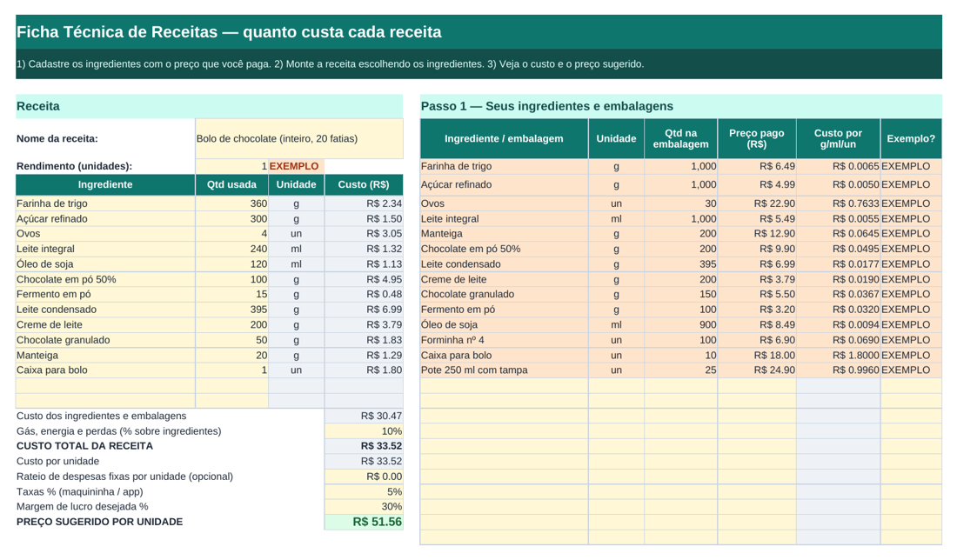Click the "Pote 250 ml com tampa" ingredient cell
This screenshot has width=957, height=560.
[504, 370]
